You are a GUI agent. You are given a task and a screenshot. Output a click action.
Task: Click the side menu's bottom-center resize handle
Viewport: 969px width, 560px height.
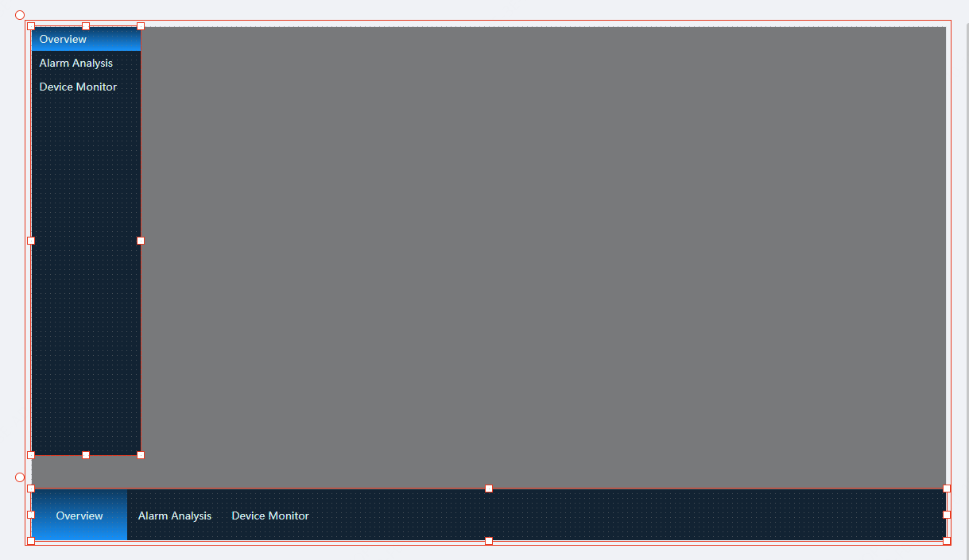[86, 455]
